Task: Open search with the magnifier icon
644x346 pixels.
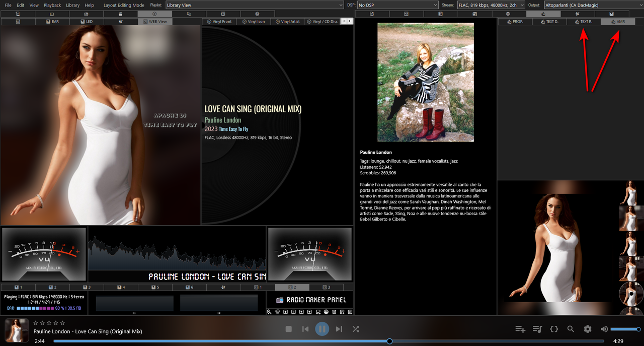Action: click(571, 329)
